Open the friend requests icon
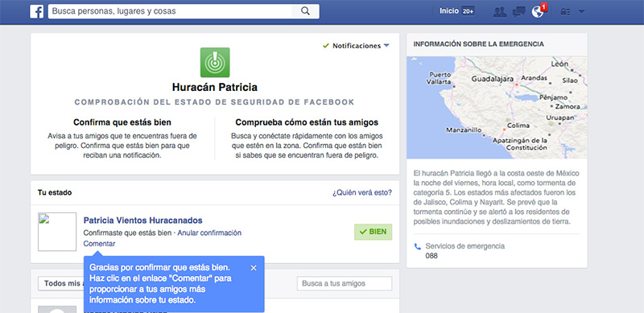Screen dimensions: 644x313 (500, 12)
